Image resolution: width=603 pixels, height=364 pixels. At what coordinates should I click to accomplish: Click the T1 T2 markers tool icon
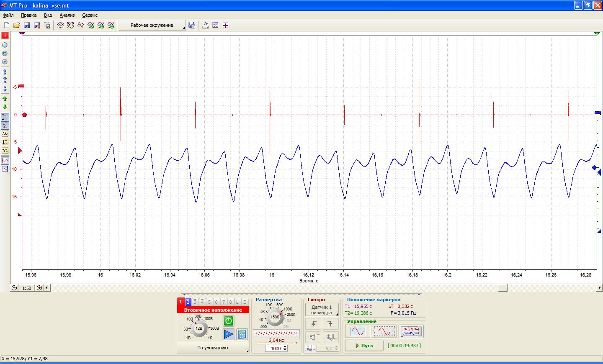click(5, 151)
